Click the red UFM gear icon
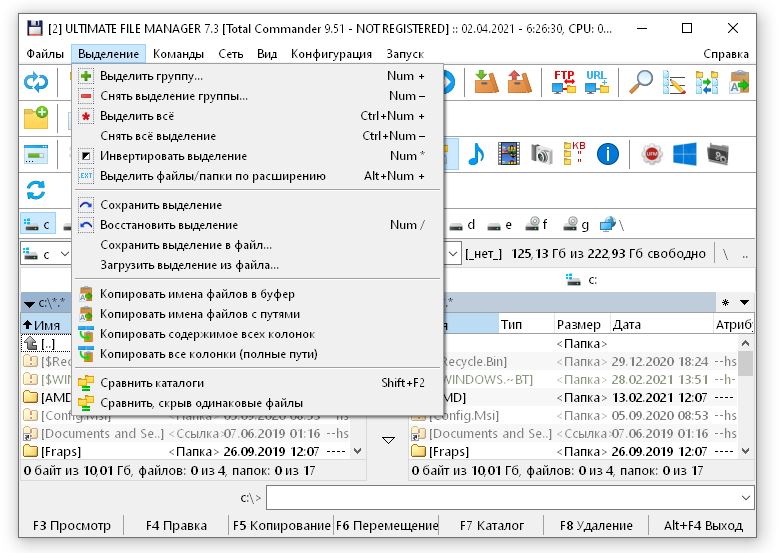The height and width of the screenshot is (553, 783). (652, 154)
